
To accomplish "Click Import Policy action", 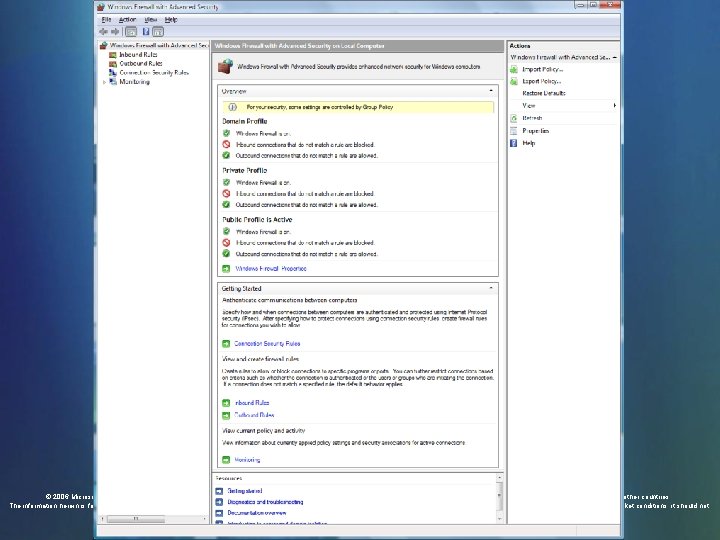I will 542,69.
